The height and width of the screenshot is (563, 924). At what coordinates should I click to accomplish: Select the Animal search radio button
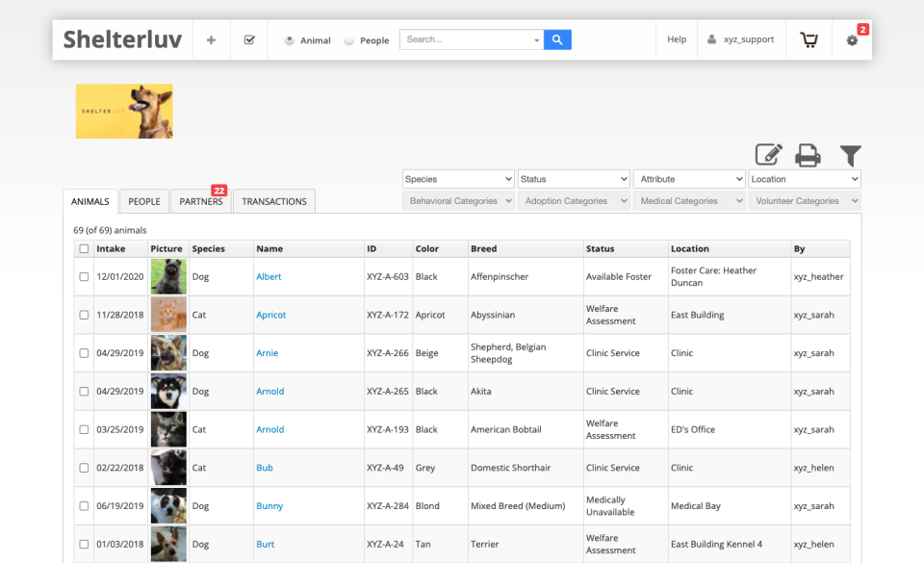click(x=289, y=40)
